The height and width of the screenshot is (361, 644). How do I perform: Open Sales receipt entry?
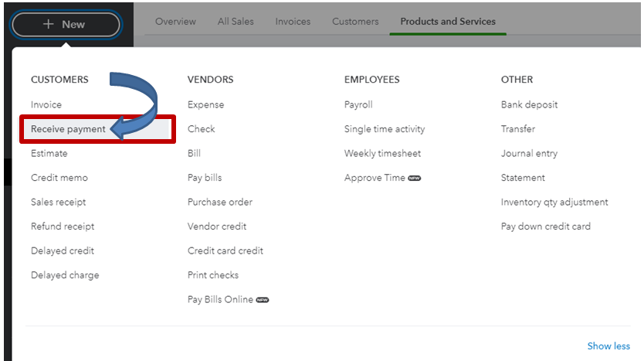pos(59,202)
